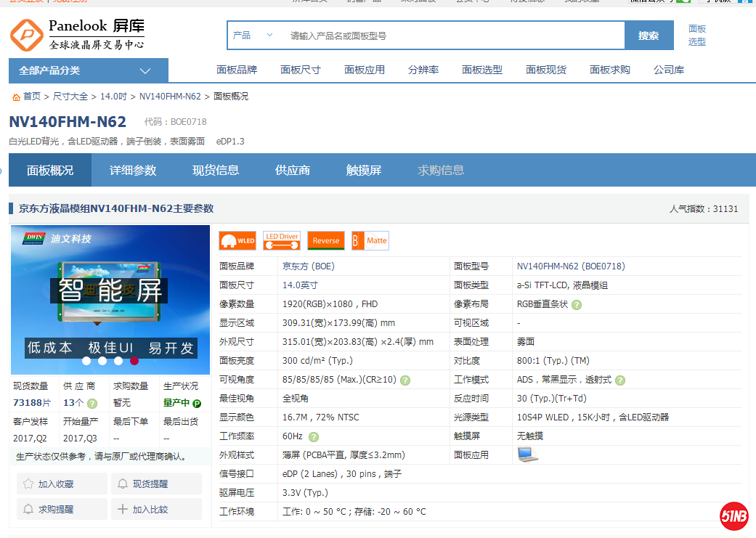Click the WLED backlight badge icon
The height and width of the screenshot is (538, 756).
[237, 240]
